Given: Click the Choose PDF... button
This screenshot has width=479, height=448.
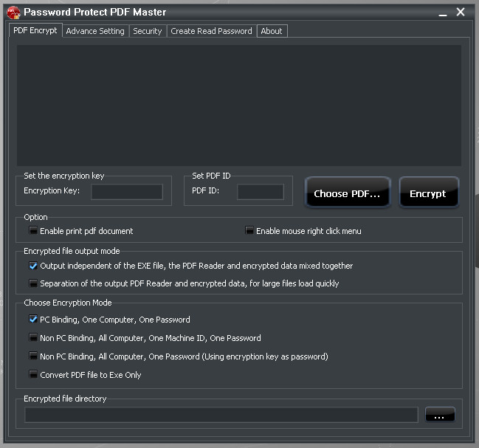Looking at the screenshot, I should tap(348, 193).
